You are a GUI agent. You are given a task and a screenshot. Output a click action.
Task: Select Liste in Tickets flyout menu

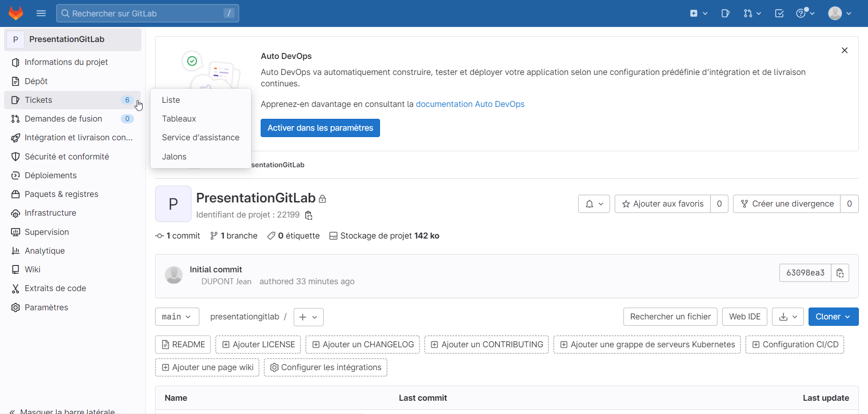pos(201,100)
